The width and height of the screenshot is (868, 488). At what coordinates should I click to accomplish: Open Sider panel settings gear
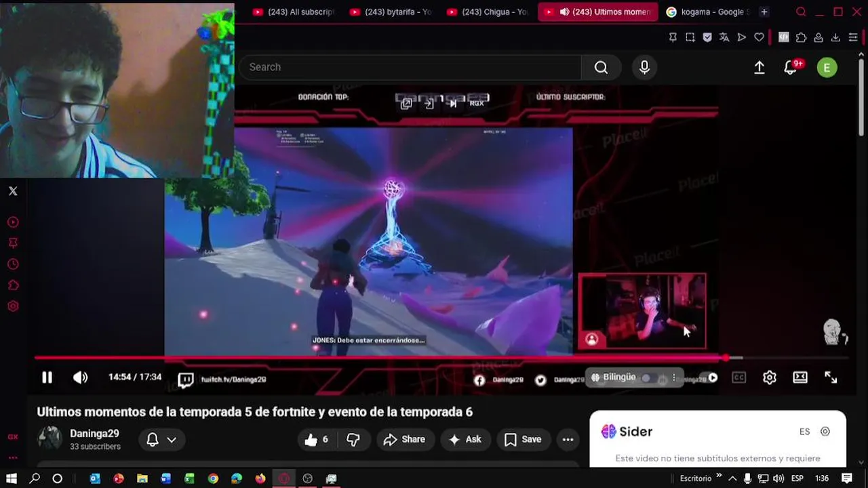[x=825, y=431]
